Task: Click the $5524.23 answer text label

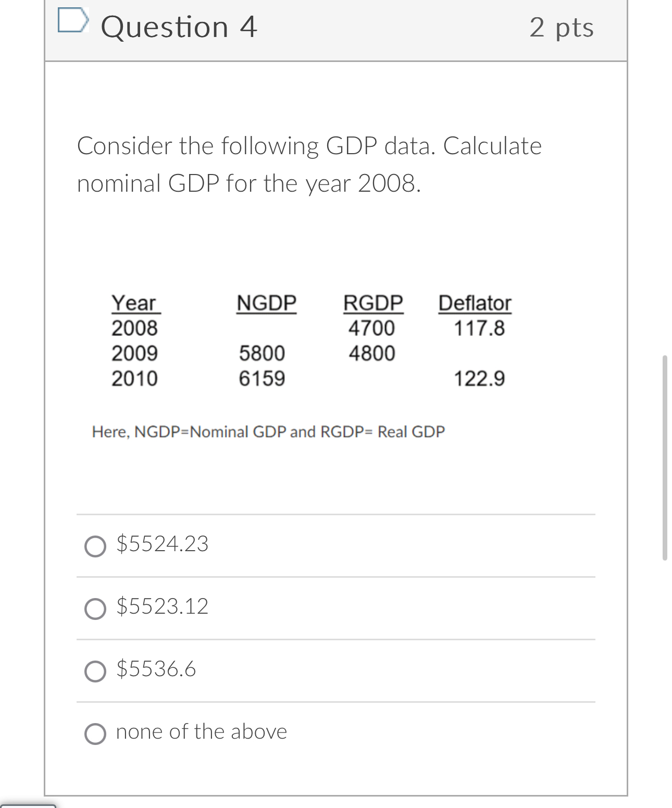Action: tap(162, 545)
